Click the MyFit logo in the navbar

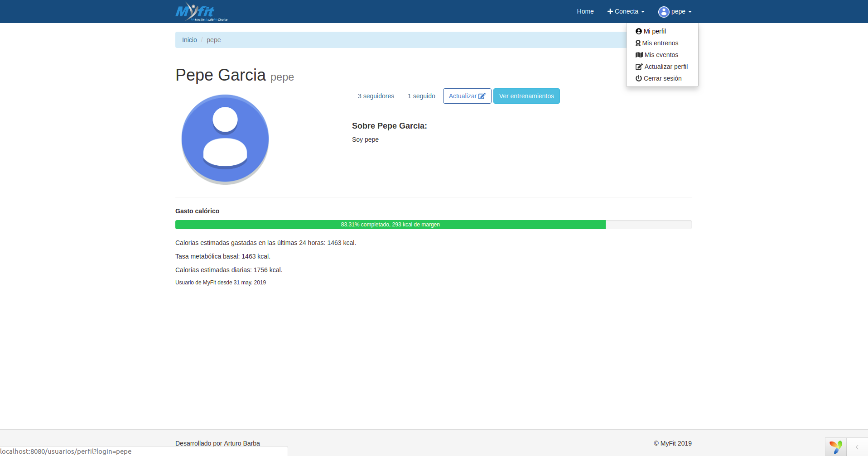tap(202, 11)
